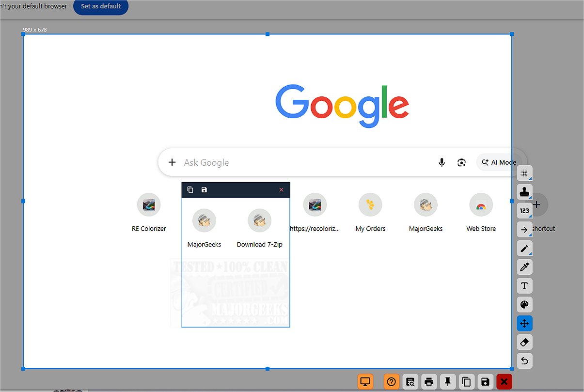Copy the capture to clipboard from bottom toolbar
Screen dimensions: 584x392
click(x=467, y=382)
